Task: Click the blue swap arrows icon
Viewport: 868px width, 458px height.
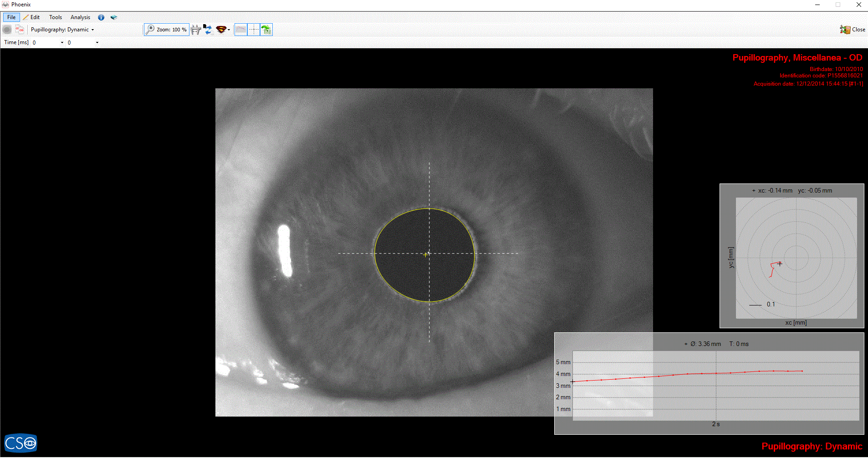Action: pyautogui.click(x=208, y=30)
